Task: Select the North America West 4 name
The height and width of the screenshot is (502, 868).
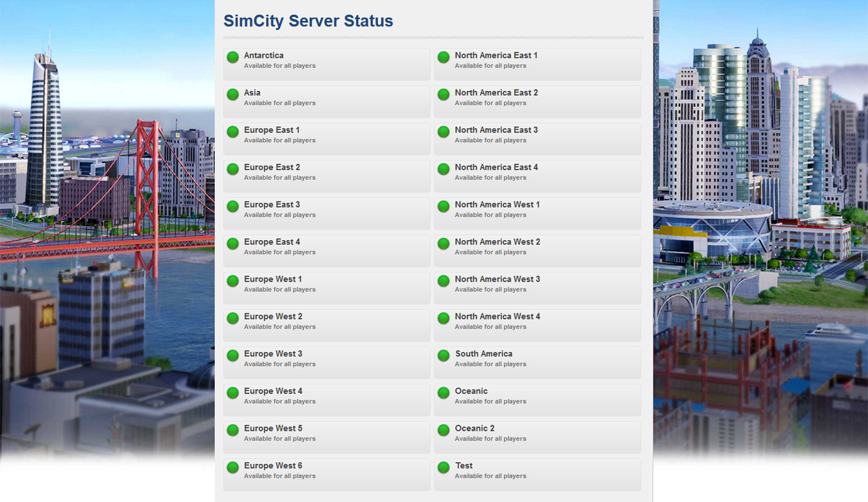Action: [x=498, y=317]
